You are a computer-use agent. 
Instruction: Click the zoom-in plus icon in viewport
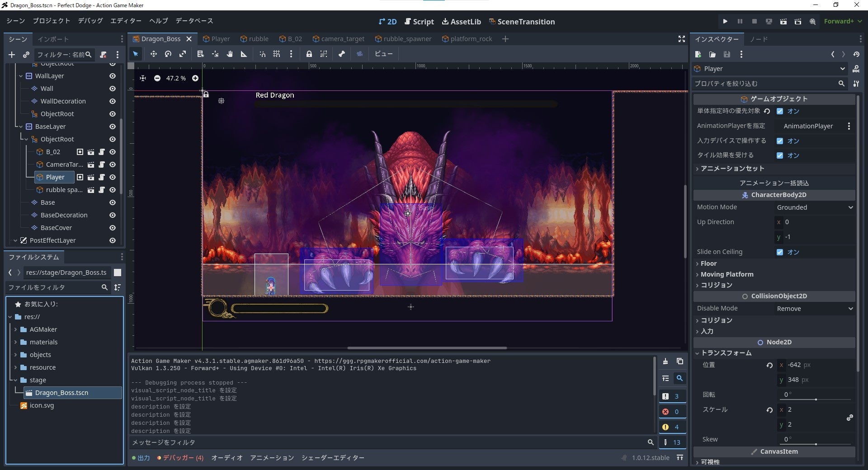click(195, 78)
